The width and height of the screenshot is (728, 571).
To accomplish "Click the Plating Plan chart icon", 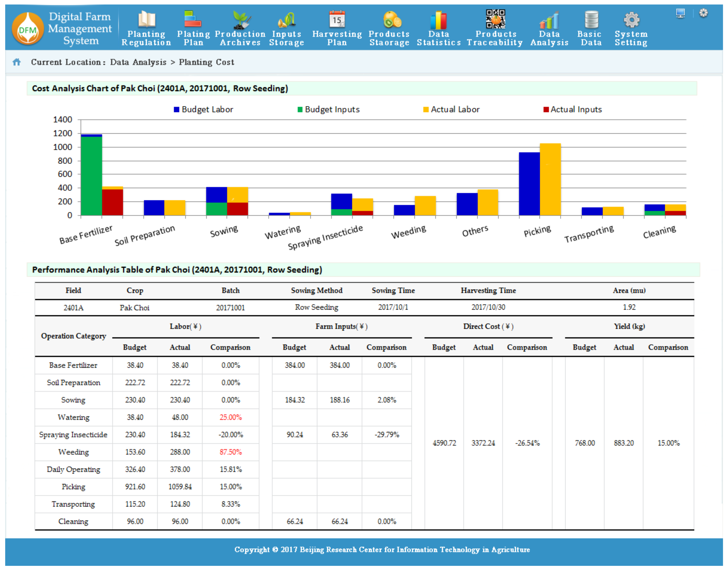I will pyautogui.click(x=193, y=19).
